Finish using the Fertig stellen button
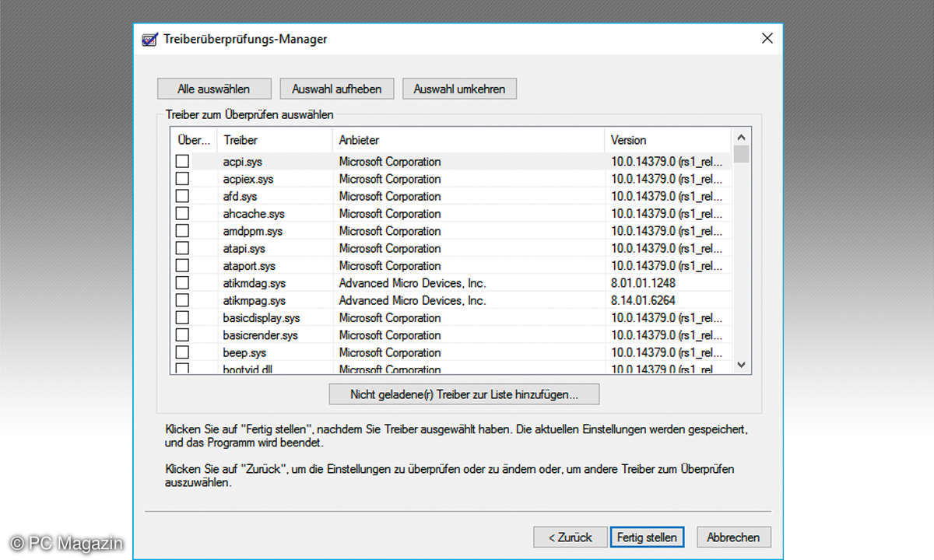Image resolution: width=934 pixels, height=560 pixels. 647,537
